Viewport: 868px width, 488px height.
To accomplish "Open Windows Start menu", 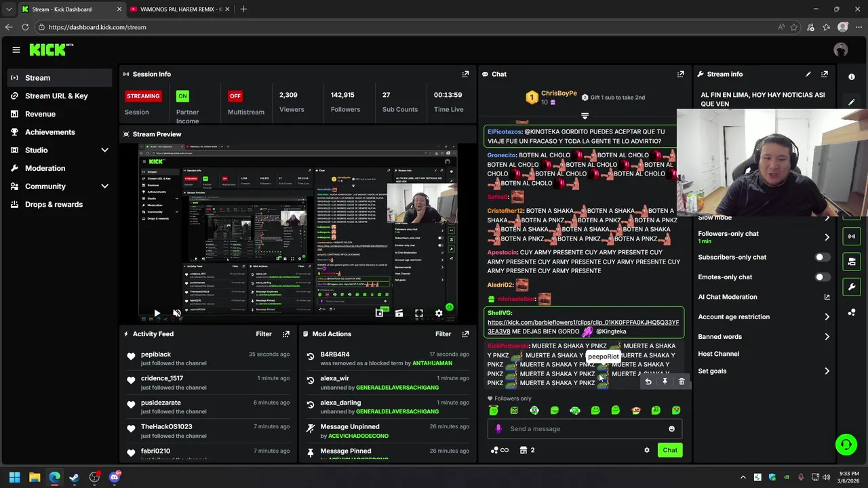I will point(14,477).
